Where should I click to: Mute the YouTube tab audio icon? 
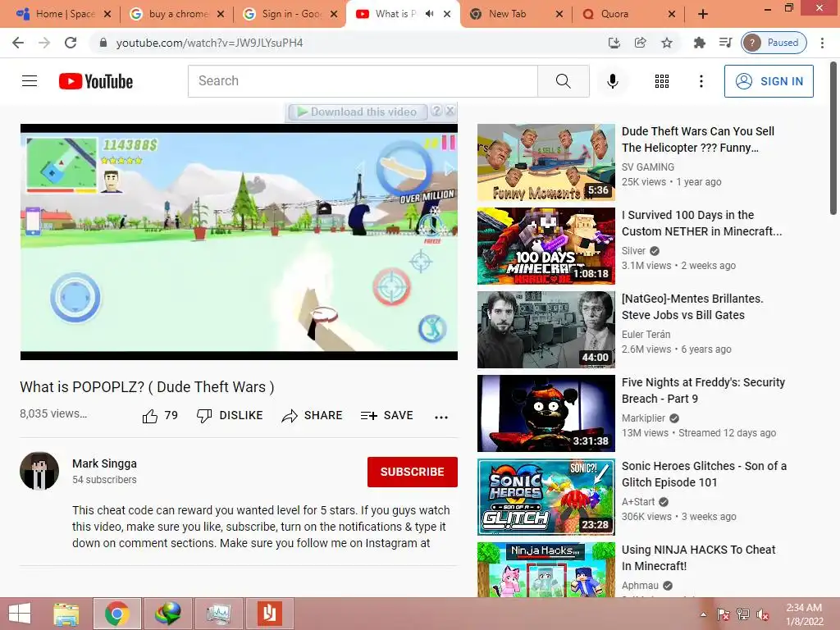point(429,14)
